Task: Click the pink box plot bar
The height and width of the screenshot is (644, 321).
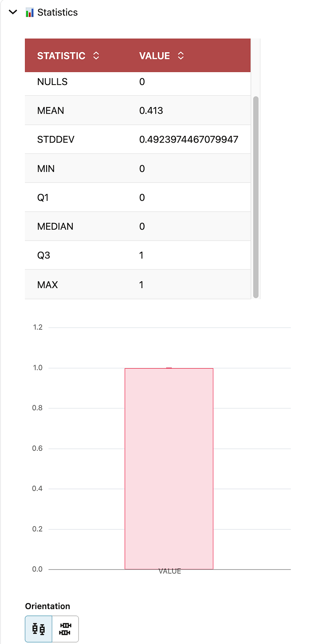Action: (169, 468)
